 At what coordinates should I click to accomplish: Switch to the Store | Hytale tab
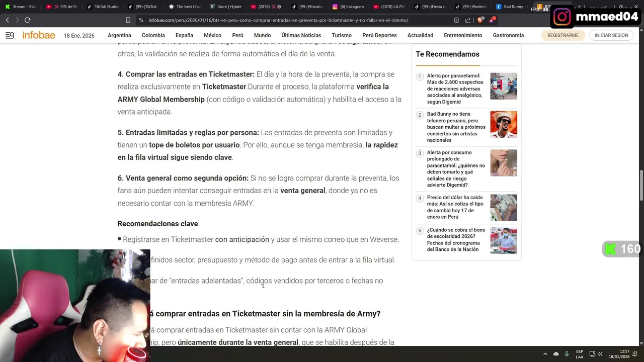(226, 7)
